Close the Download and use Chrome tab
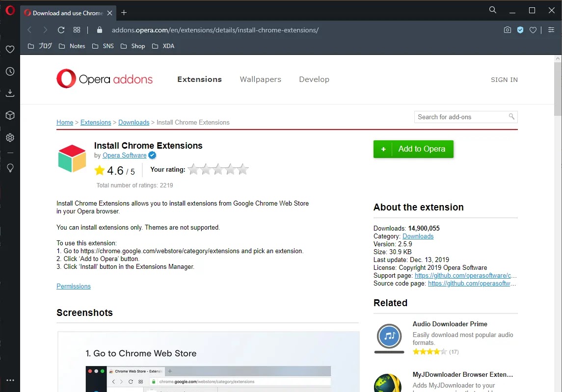Image resolution: width=562 pixels, height=392 pixels. tap(109, 13)
